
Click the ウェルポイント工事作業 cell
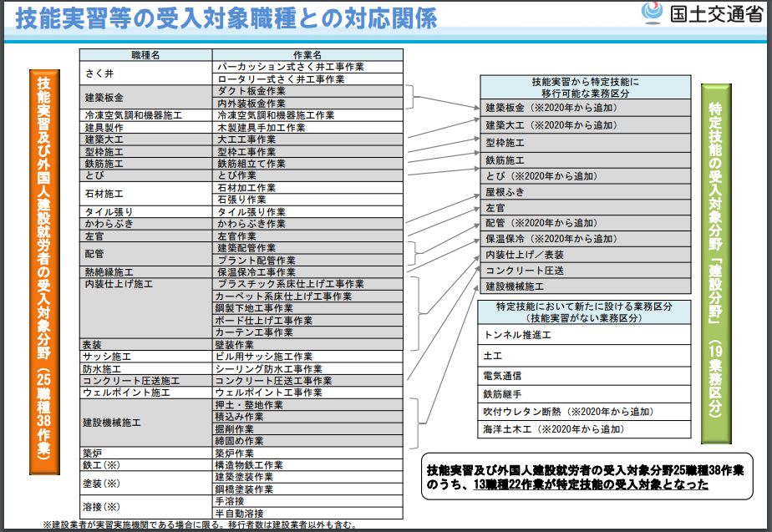[307, 393]
